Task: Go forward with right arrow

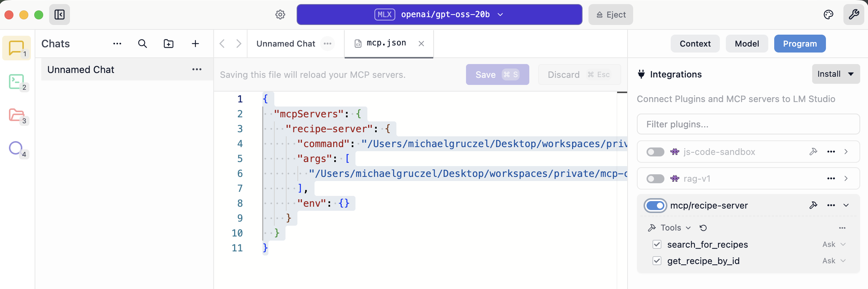Action: [x=239, y=44]
